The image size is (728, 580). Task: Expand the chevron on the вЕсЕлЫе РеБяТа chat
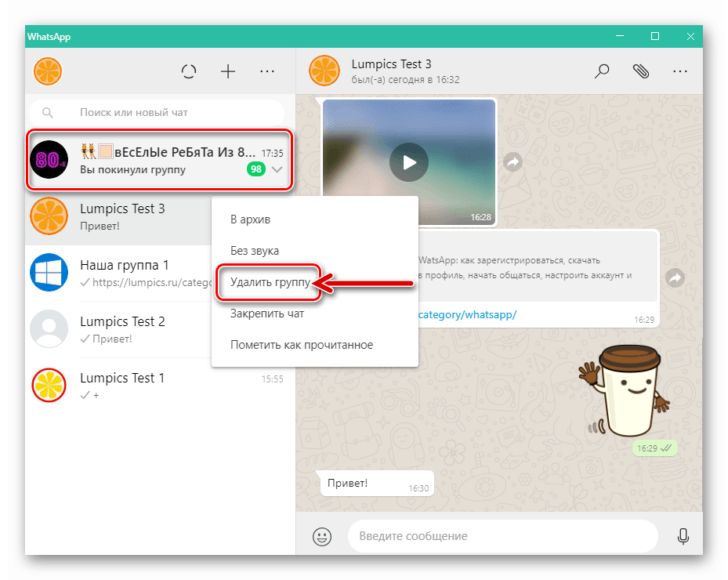(277, 169)
